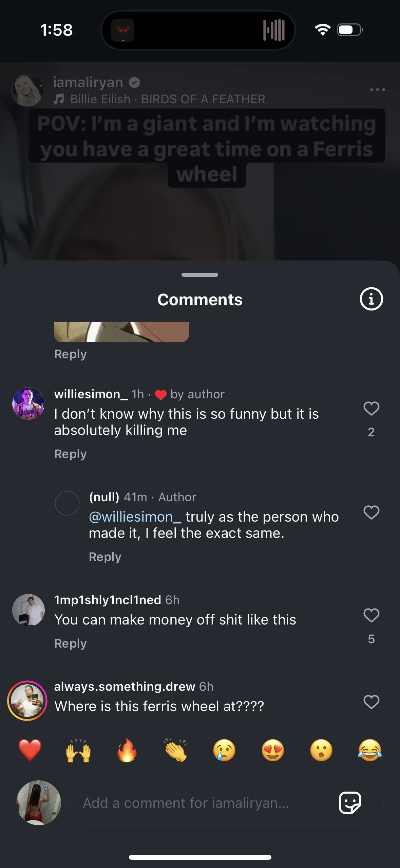Screen dimensions: 400x868
Task: React with the fire emoji
Action: 127,750
